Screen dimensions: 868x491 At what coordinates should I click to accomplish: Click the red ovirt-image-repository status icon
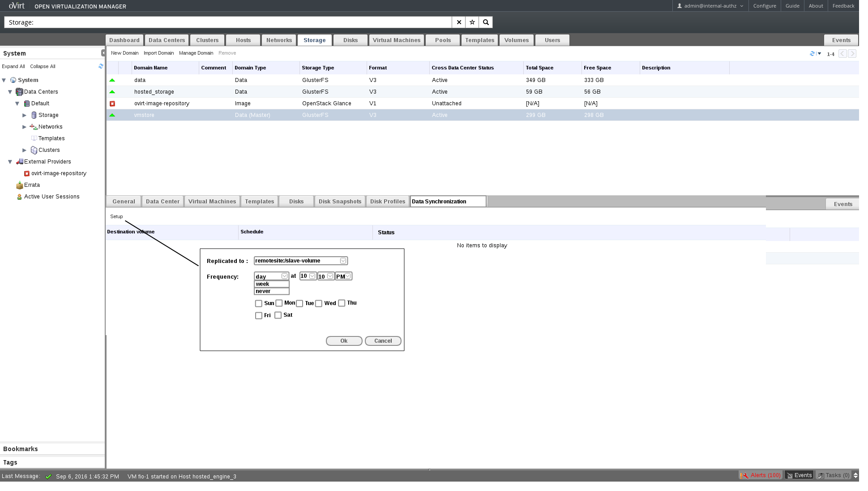coord(112,103)
